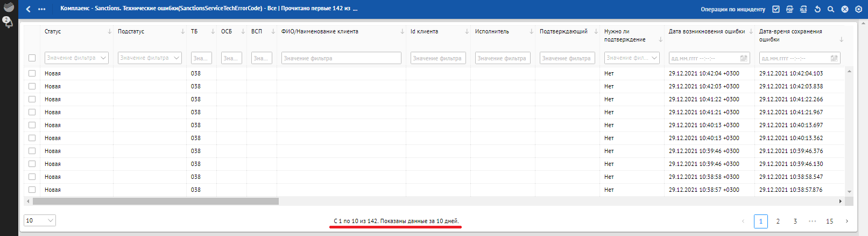Open the three-dots menu in header

pos(42,9)
